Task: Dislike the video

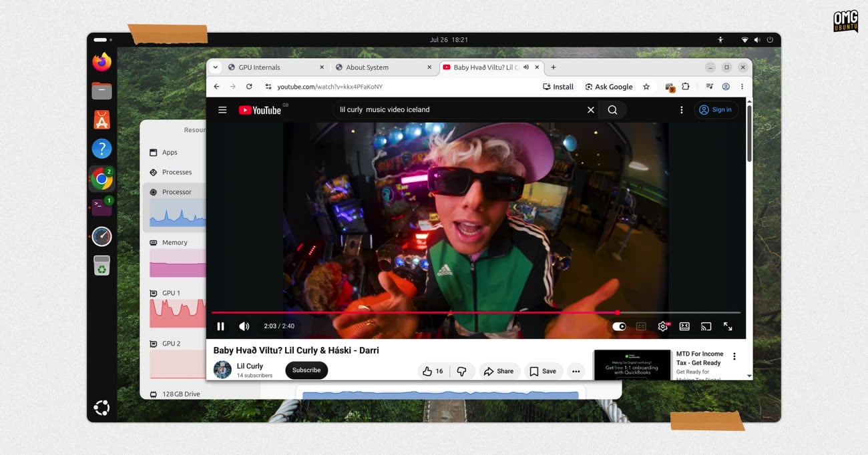Action: [461, 371]
